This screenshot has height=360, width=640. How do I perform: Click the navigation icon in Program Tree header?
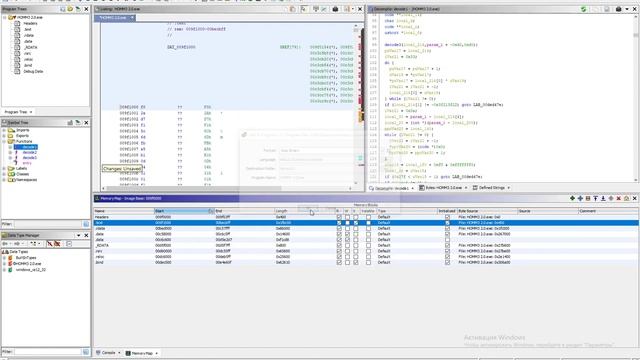[x=78, y=9]
